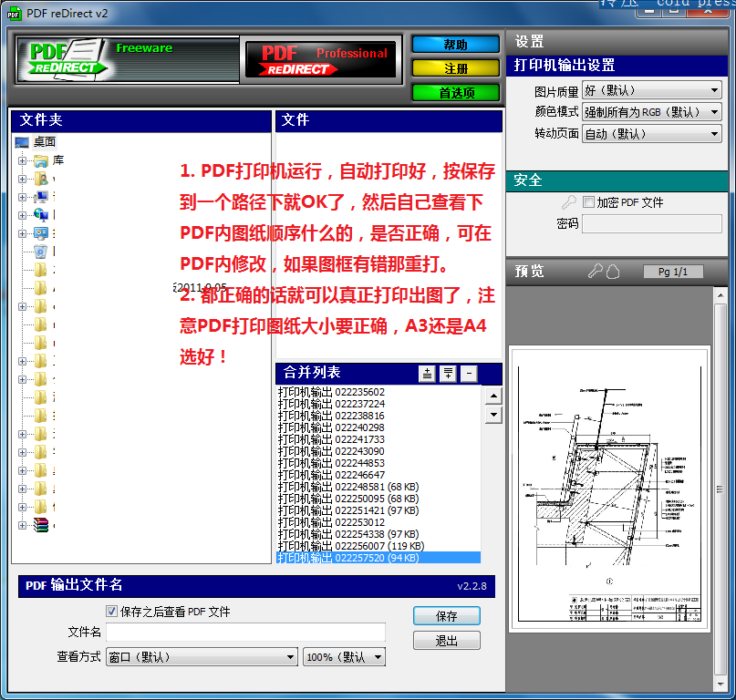Image resolution: width=736 pixels, height=700 pixels.
Task: Select the 库 library folder icon
Action: click(x=41, y=160)
